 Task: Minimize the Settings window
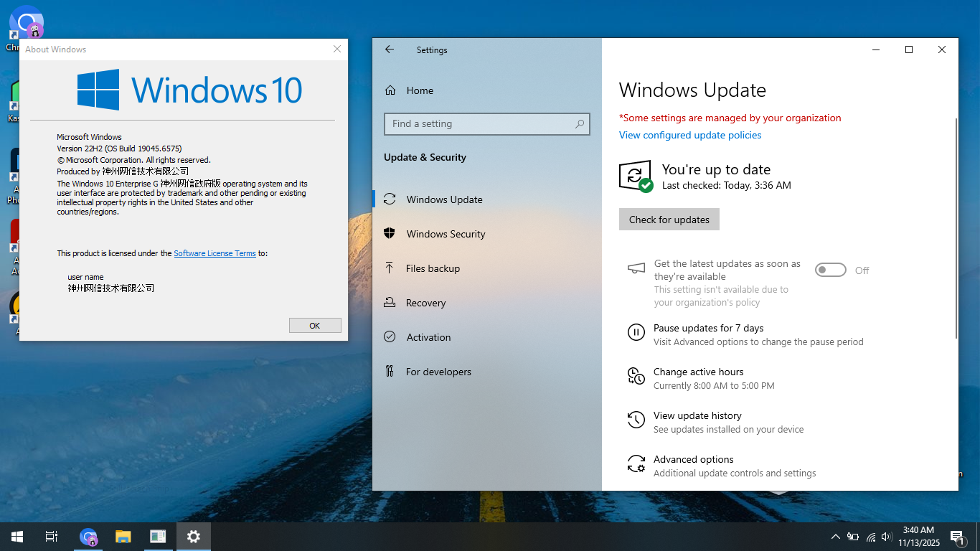(x=876, y=50)
